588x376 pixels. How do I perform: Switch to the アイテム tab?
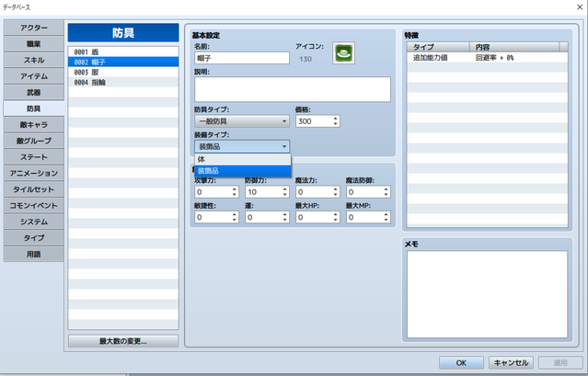[34, 76]
